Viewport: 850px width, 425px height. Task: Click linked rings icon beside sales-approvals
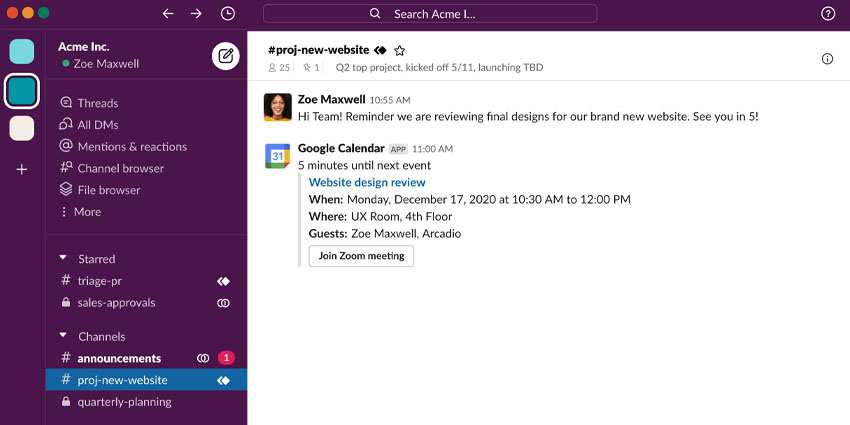223,303
